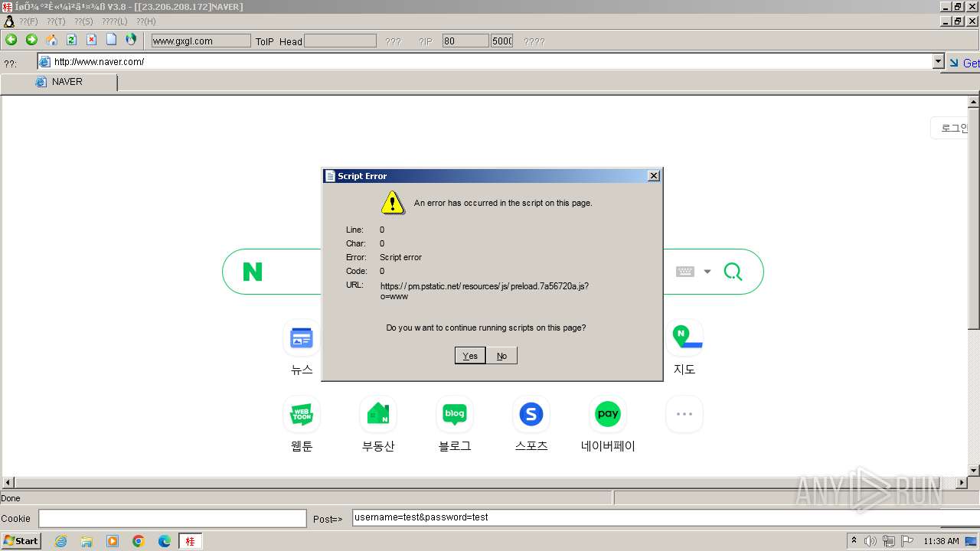Open the ????(L) menu

115,21
